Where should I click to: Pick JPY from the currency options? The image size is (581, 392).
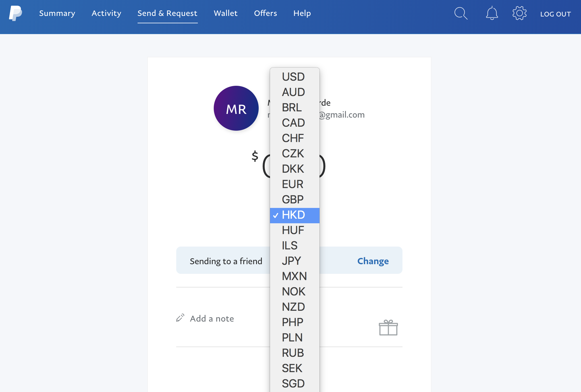294,261
